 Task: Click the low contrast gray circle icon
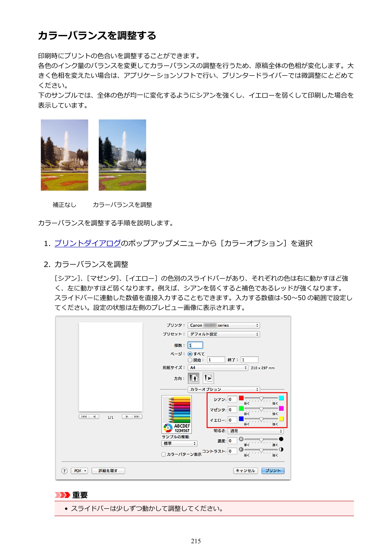[x=241, y=449]
